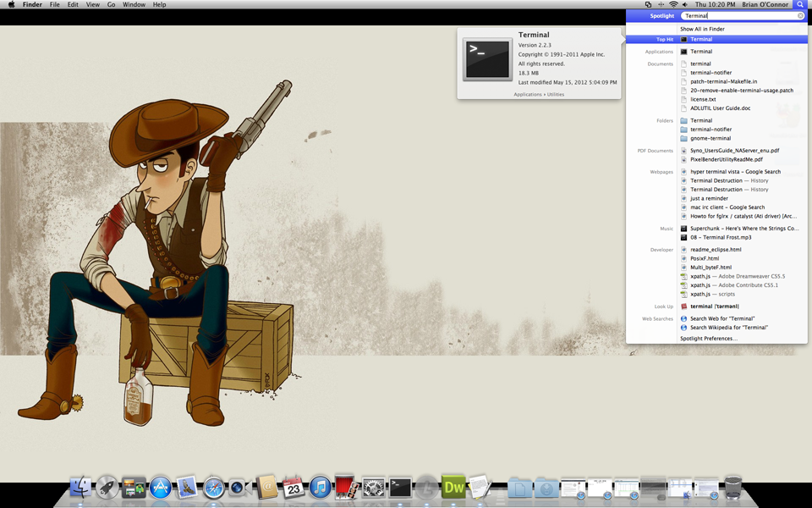The width and height of the screenshot is (812, 508).
Task: Choose Show All in Finder
Action: click(702, 29)
